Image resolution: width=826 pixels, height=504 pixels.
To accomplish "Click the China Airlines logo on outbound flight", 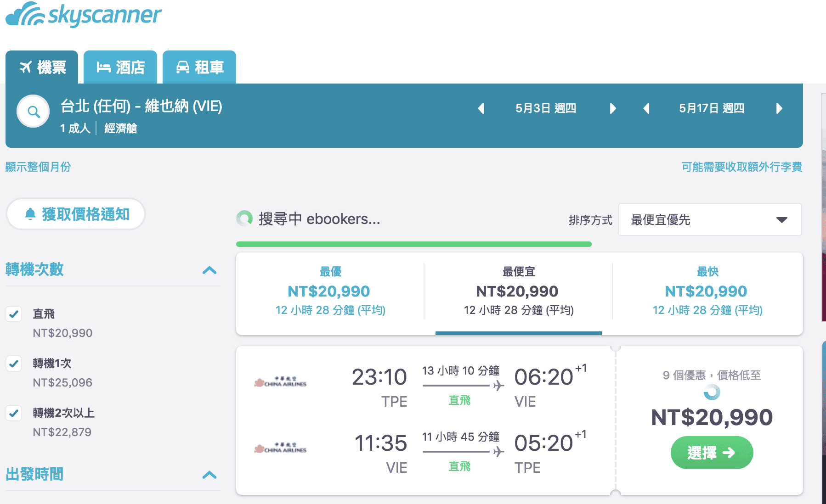I will point(280,382).
